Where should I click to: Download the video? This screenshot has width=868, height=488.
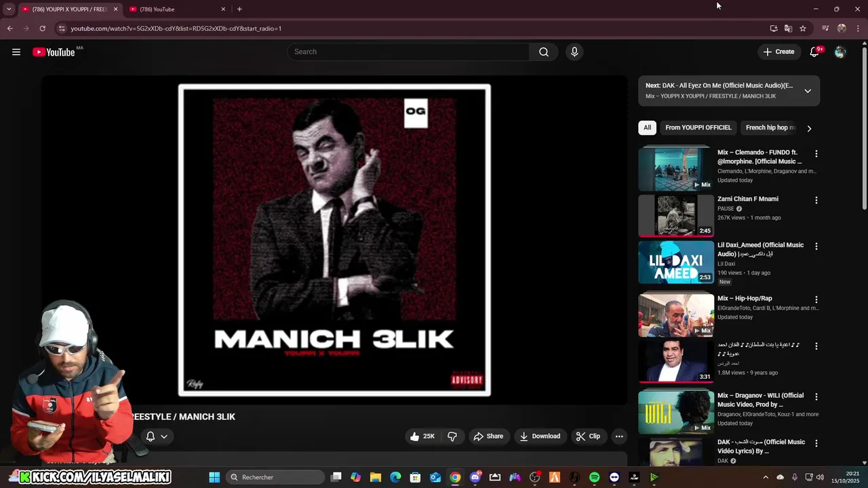click(540, 436)
